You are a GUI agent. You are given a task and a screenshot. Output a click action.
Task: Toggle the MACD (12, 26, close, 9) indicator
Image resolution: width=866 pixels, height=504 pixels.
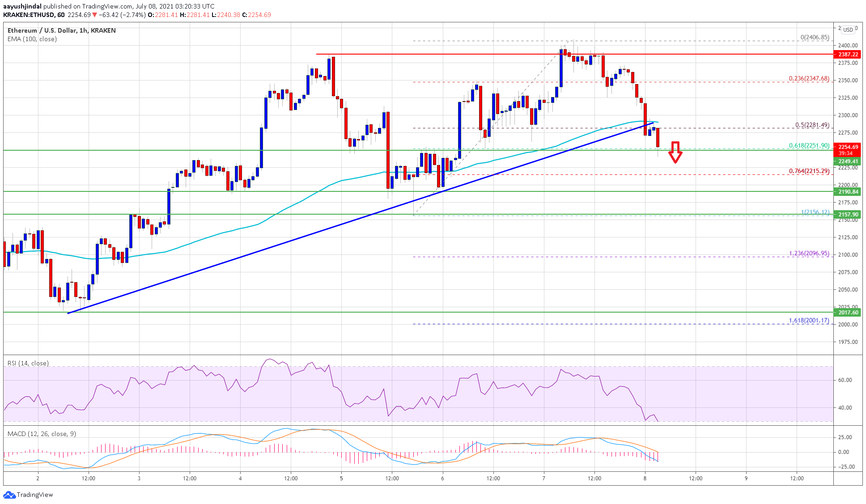(42, 434)
